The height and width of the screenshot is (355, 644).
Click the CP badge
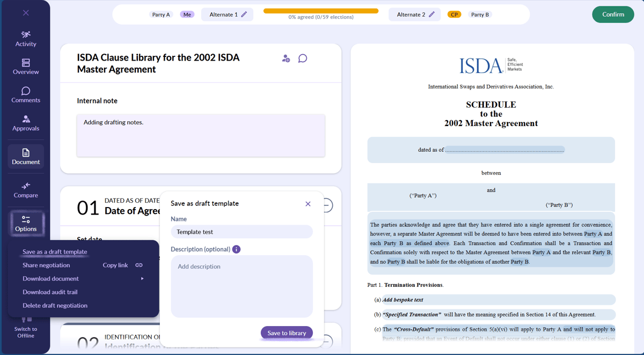(x=454, y=14)
